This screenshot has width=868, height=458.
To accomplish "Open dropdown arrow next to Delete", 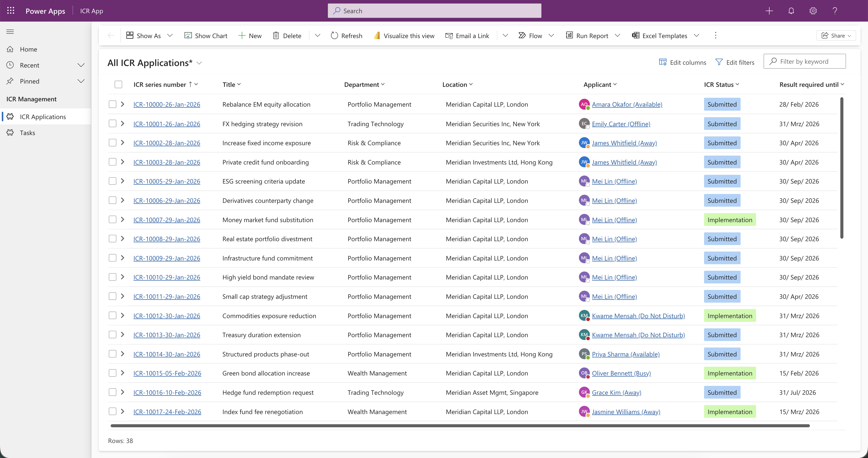I will (318, 35).
